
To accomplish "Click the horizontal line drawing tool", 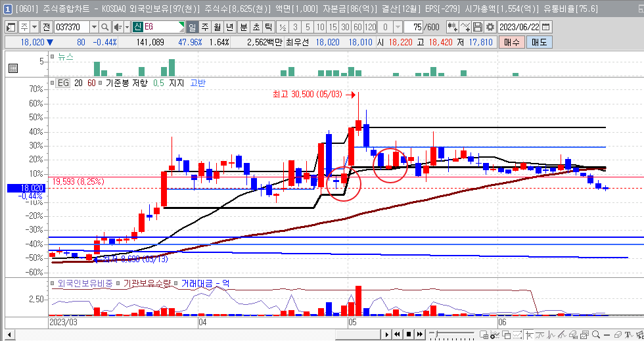I will (x=607, y=334).
